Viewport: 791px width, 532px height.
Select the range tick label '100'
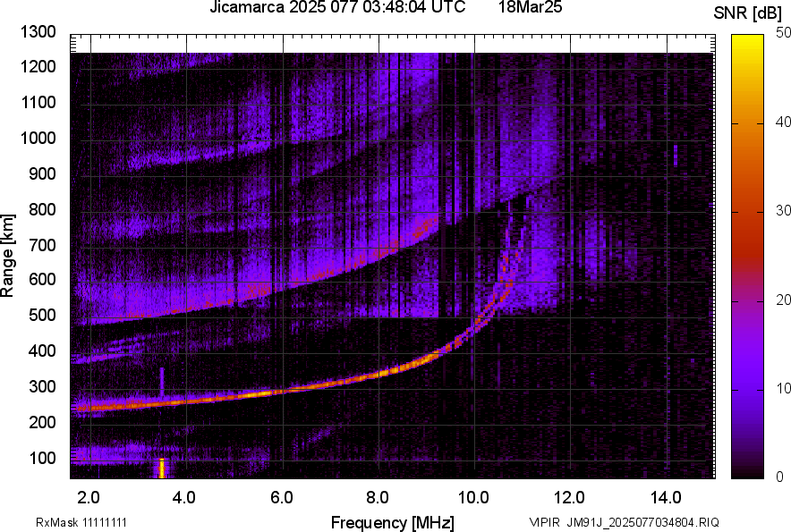(42, 458)
